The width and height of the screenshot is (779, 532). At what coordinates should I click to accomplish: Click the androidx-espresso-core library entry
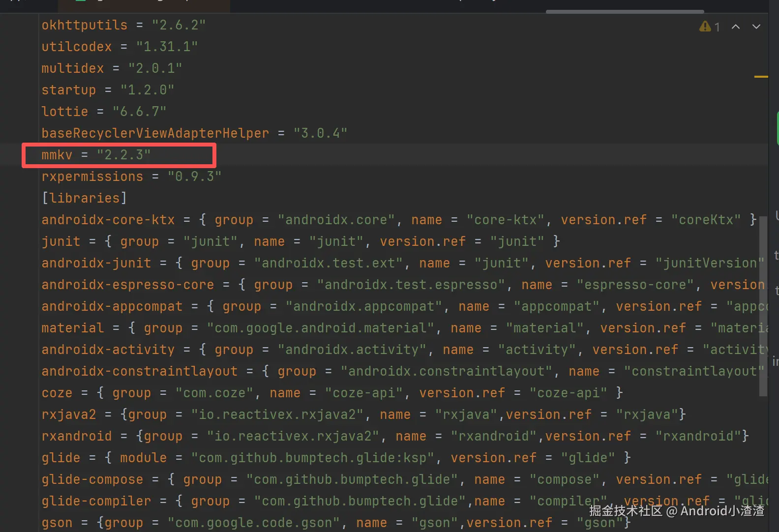point(403,285)
